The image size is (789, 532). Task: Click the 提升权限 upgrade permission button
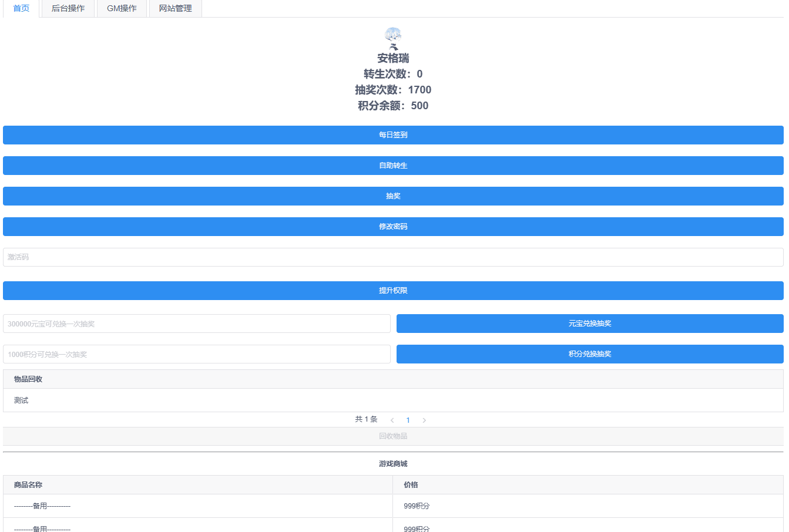point(393,290)
